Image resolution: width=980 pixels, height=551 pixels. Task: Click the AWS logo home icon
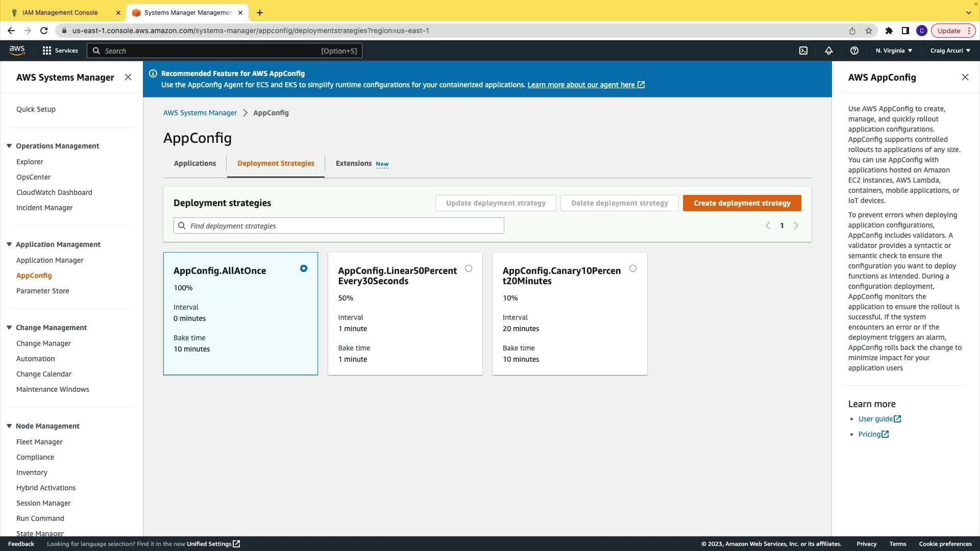coord(17,50)
